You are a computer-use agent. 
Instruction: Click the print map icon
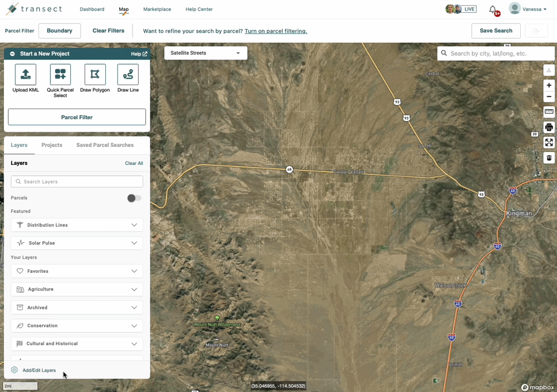[x=549, y=127]
